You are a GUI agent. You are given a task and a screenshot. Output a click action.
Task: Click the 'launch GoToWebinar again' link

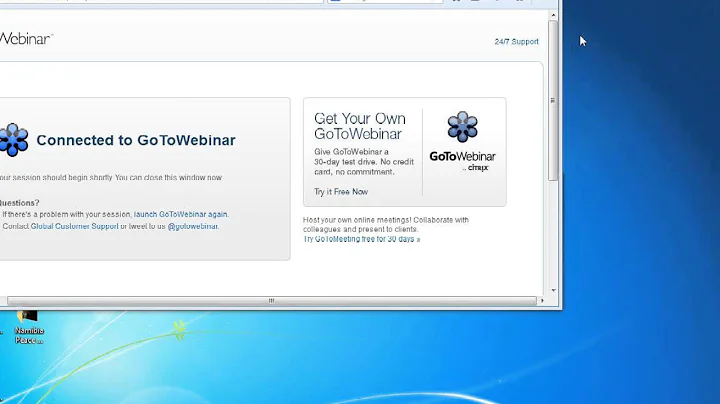180,214
